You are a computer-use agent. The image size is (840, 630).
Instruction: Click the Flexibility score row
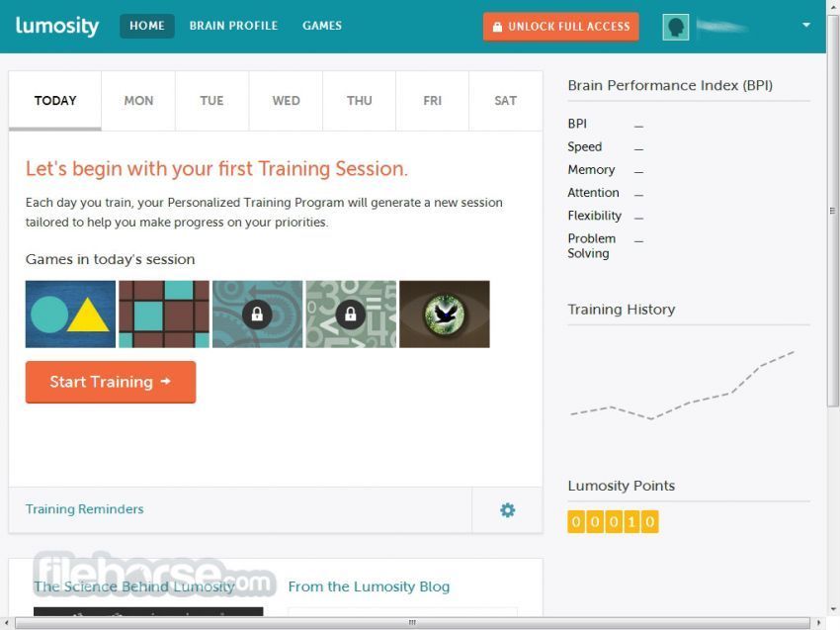[x=606, y=216]
